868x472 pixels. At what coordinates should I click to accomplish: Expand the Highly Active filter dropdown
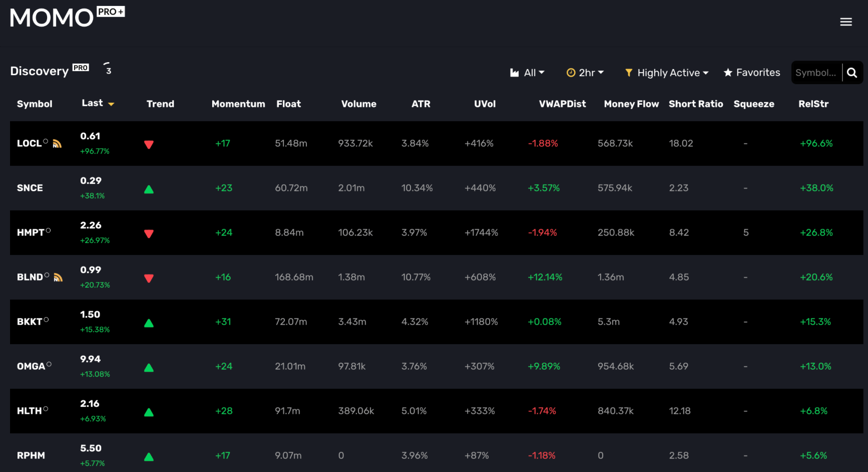tap(667, 73)
